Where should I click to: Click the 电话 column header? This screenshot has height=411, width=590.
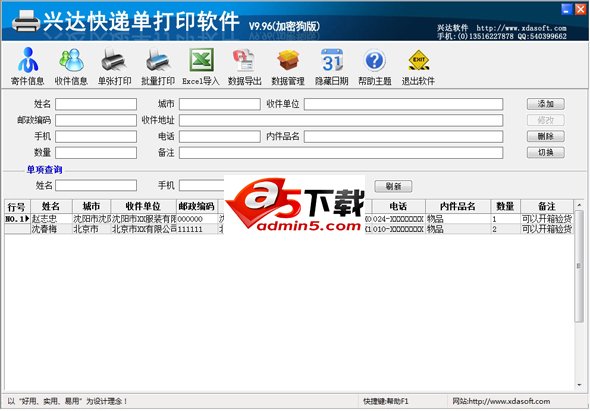398,207
